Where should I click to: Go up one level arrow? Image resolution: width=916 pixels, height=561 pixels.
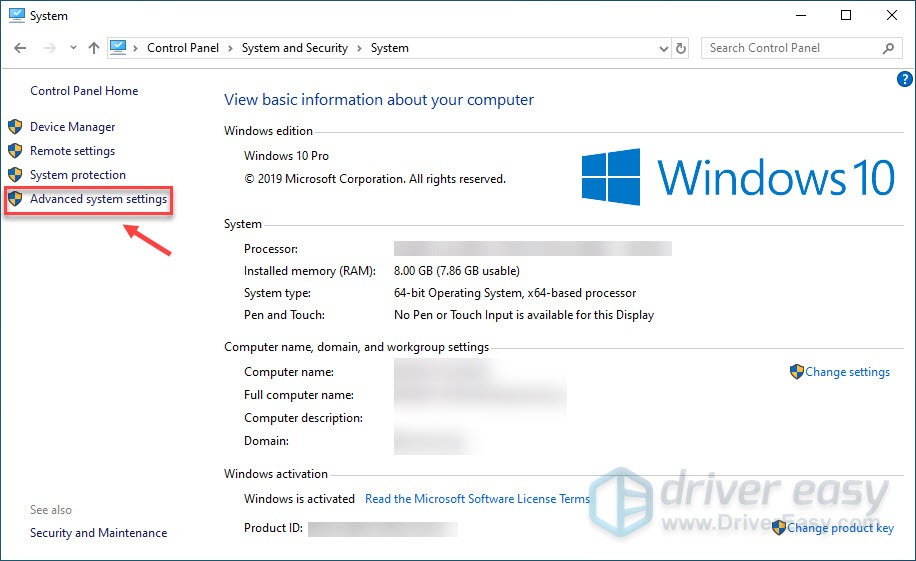93,48
